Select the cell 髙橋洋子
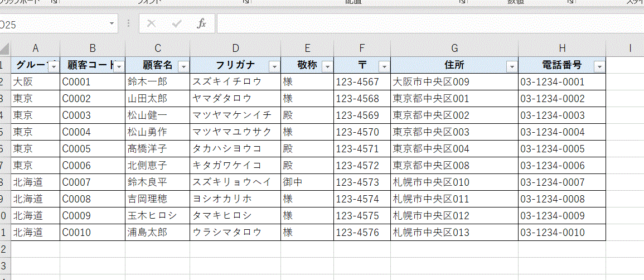The width and height of the screenshot is (644, 280). pyautogui.click(x=157, y=148)
